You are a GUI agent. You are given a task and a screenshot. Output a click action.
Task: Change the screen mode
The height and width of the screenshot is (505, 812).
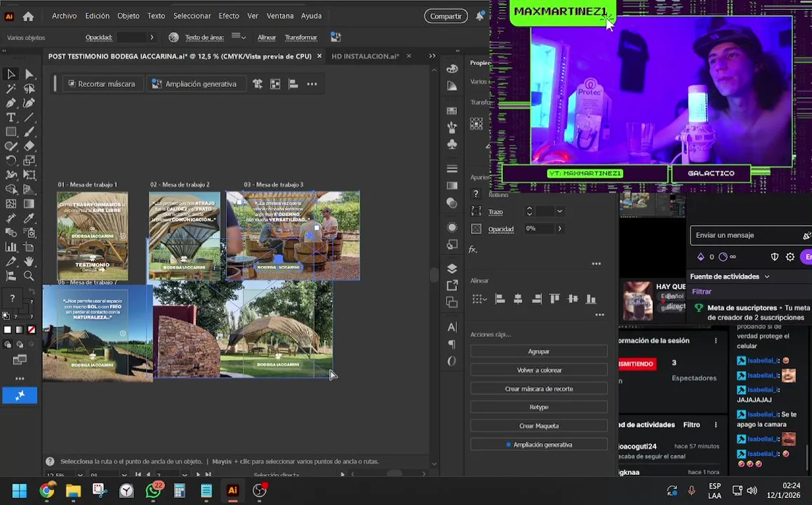(x=20, y=360)
